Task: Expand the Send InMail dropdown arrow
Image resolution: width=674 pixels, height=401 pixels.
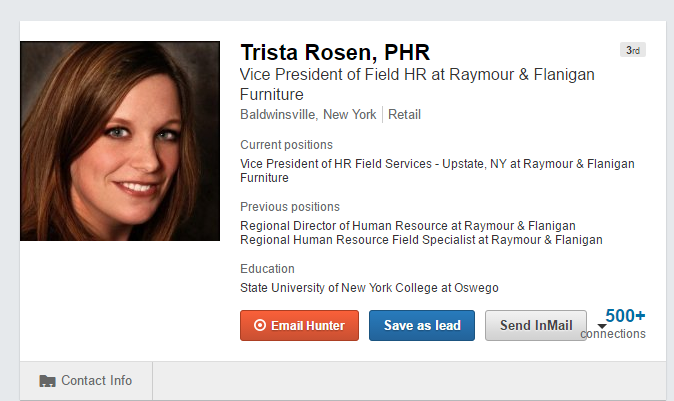Action: pyautogui.click(x=602, y=326)
